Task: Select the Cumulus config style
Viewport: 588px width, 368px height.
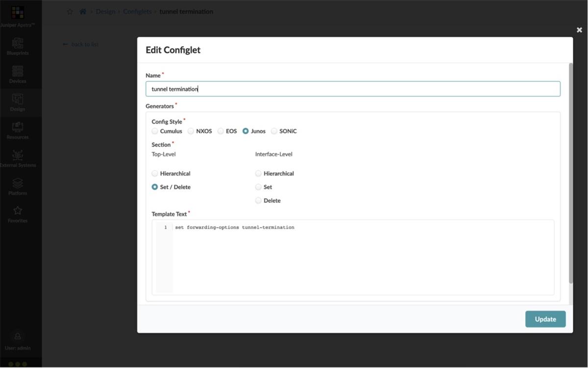Action: 154,131
